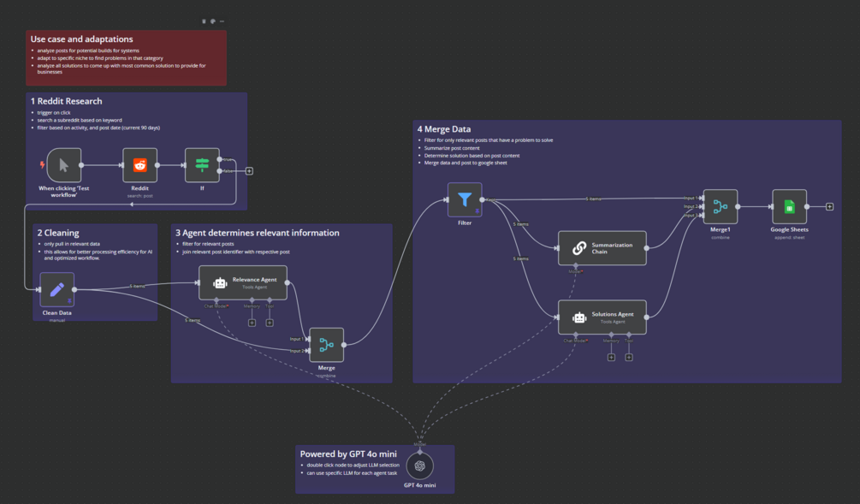This screenshot has width=860, height=504.
Task: Click the plus after the Google Sheets node
Action: [829, 207]
